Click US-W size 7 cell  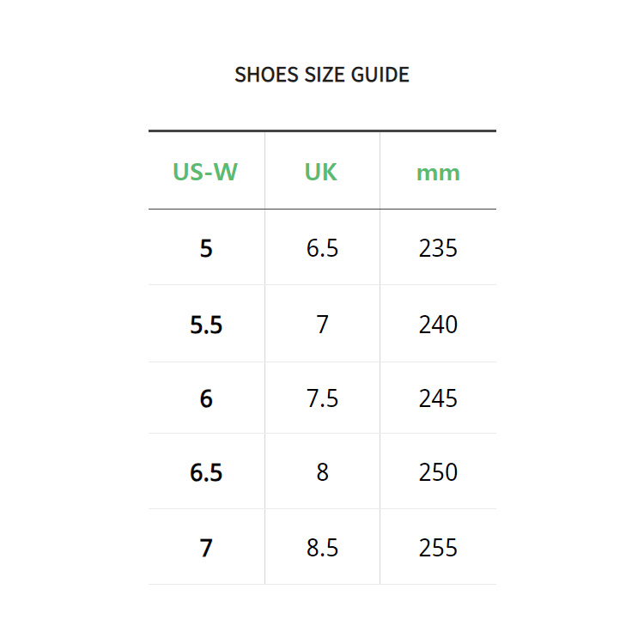coord(206,549)
